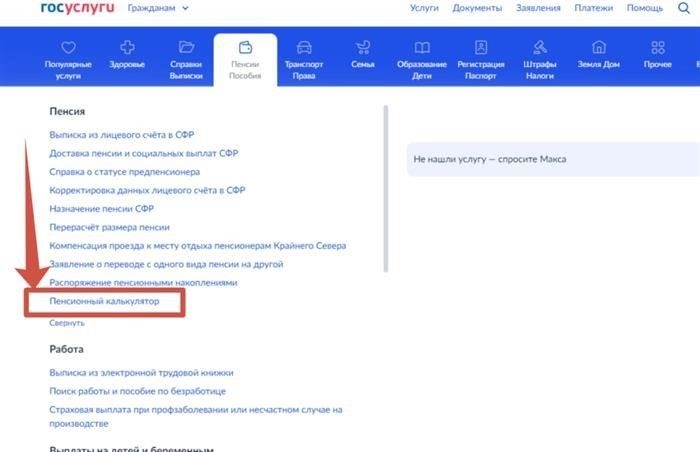Click the services list vertical scrollbar

point(386,188)
